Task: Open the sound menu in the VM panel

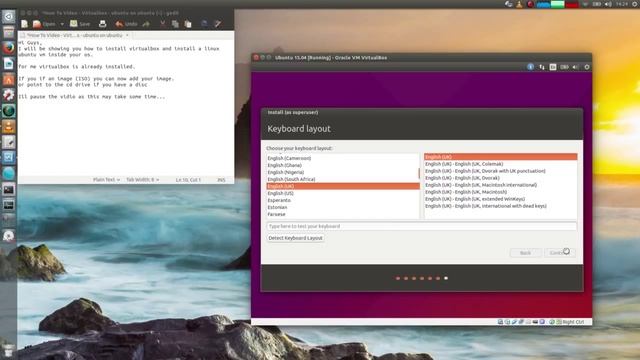Action: 576,67
